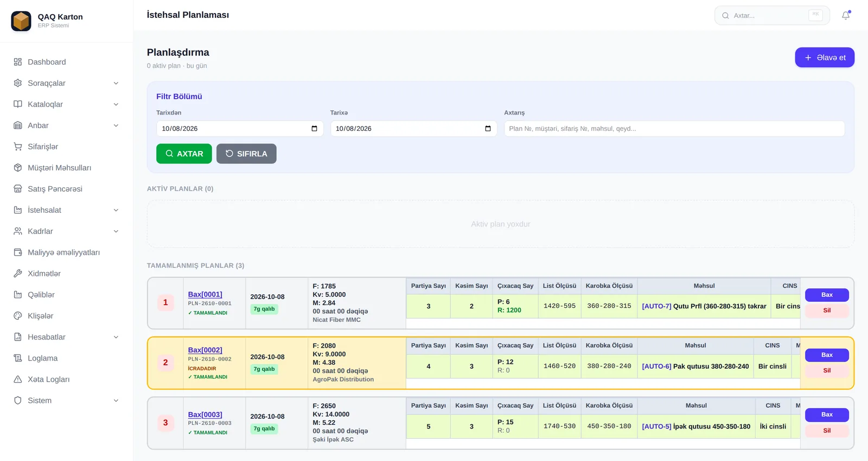Open the Tarixdən date picker calendar

coord(314,129)
